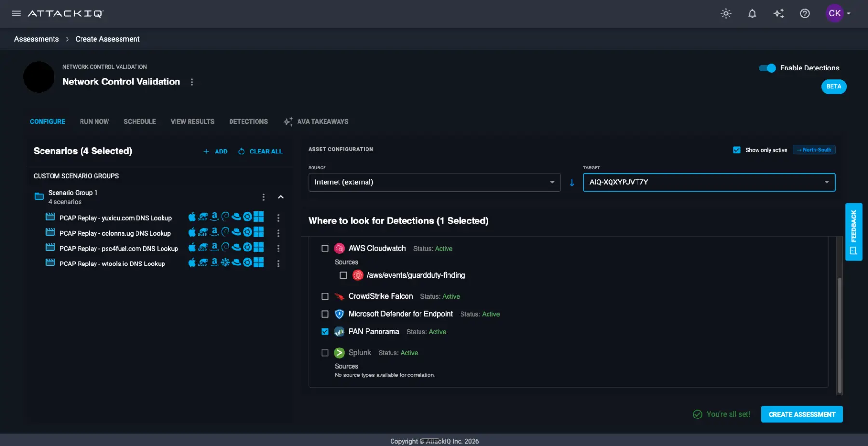The image size is (868, 446).
Task: Switch to the Configure tab
Action: [x=47, y=122]
